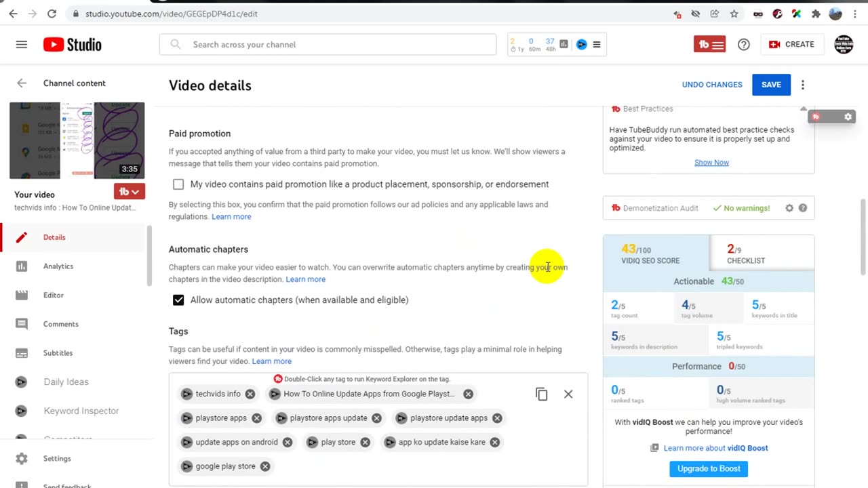Open Editor in the sidebar
Screen dimensions: 868x488
tap(74, 296)
